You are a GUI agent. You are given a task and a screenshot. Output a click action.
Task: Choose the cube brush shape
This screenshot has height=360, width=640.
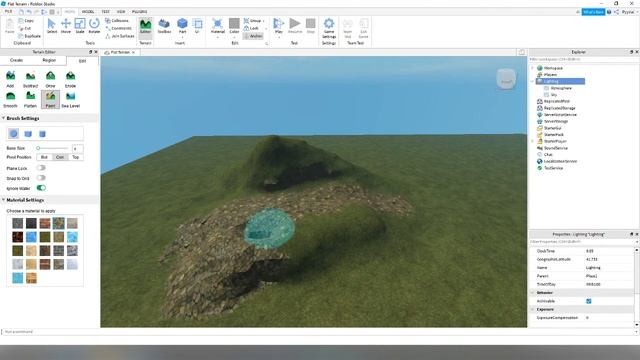[x=28, y=133]
